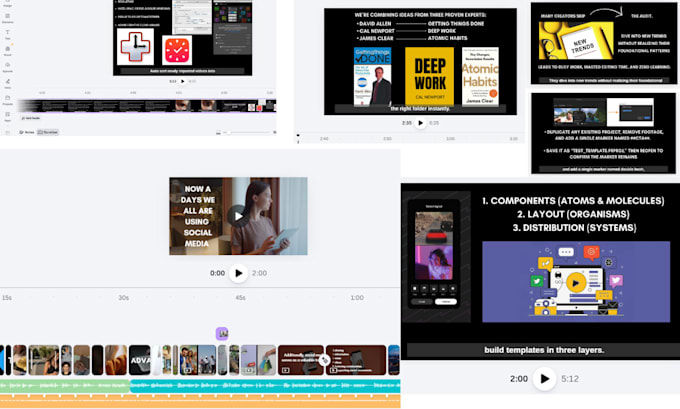Click the 45s mark on the time ruler
680x409 pixels.
[x=240, y=298]
